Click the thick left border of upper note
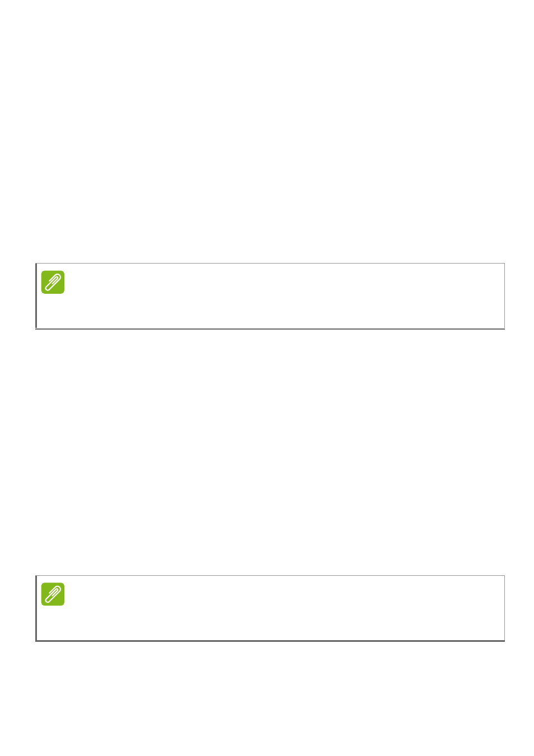 (36, 296)
